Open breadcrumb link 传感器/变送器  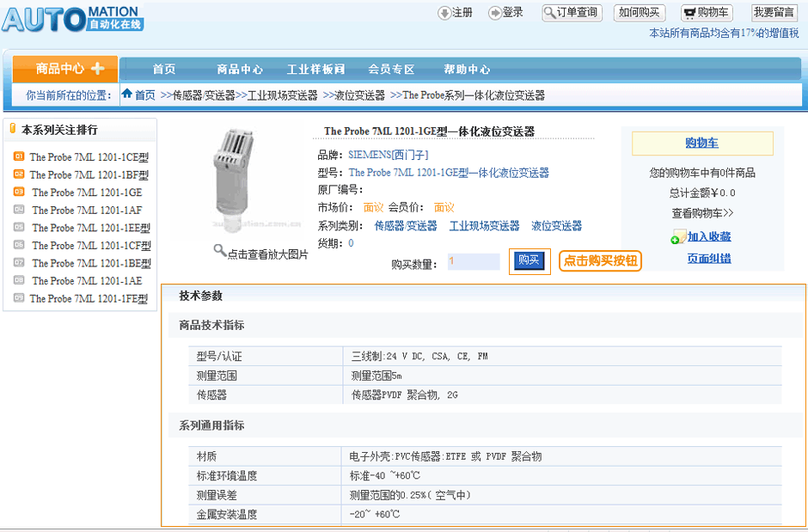(x=203, y=95)
